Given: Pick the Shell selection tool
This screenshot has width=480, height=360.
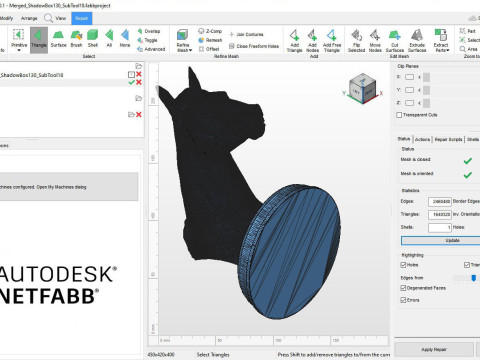Looking at the screenshot, I should point(92,39).
